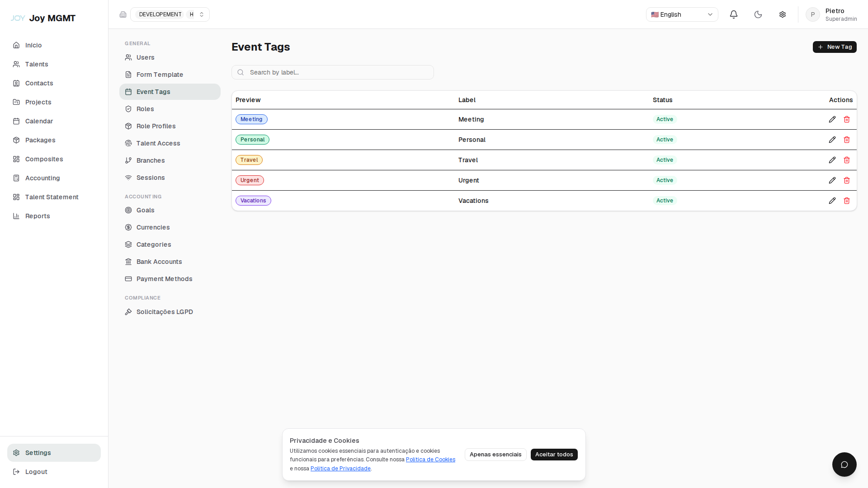This screenshot has width=868, height=488.
Task: Open Branches settings page
Action: (x=170, y=160)
